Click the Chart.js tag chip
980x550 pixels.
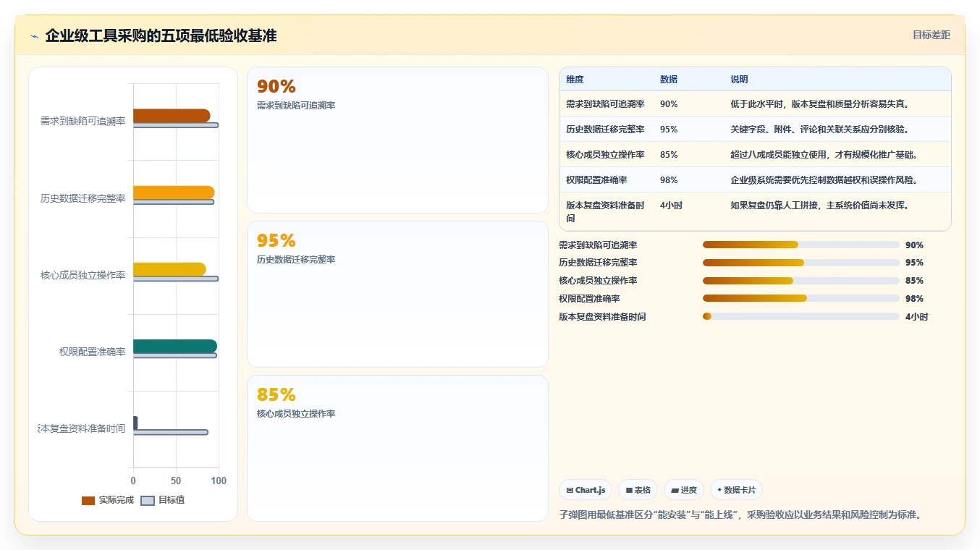point(586,490)
